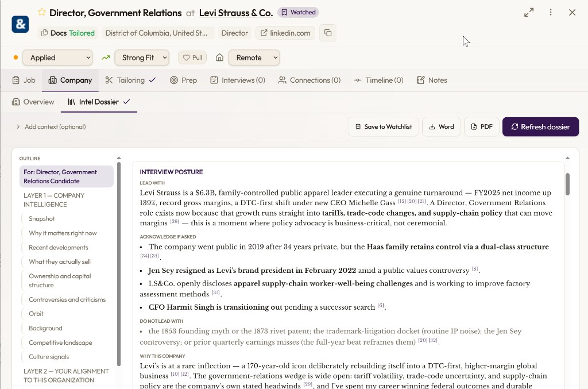588x389 pixels.
Task: Select Competitive landscape in the outline
Action: (60, 342)
